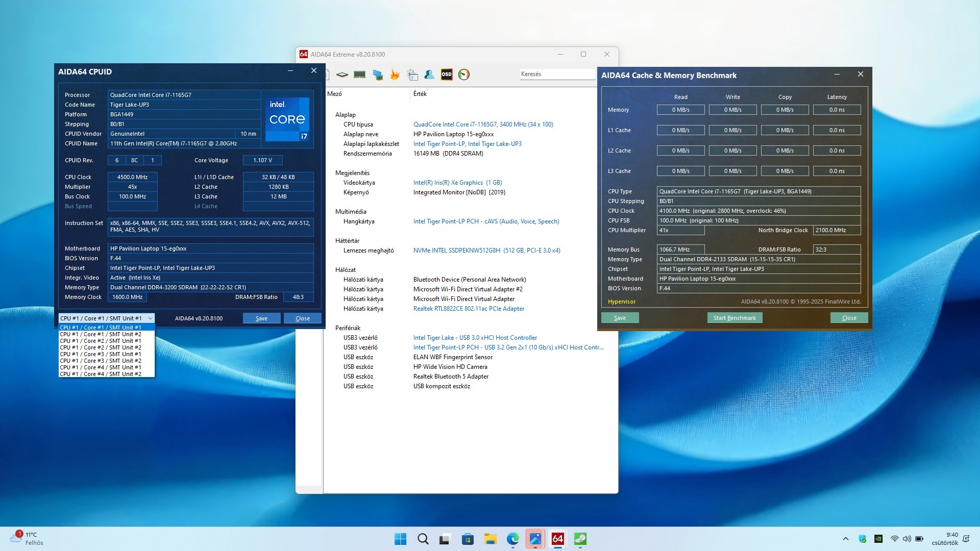Viewport: 980px width, 551px height.
Task: Choose CPU #1 / Core #4 / SMT Unit #2
Action: (101, 374)
